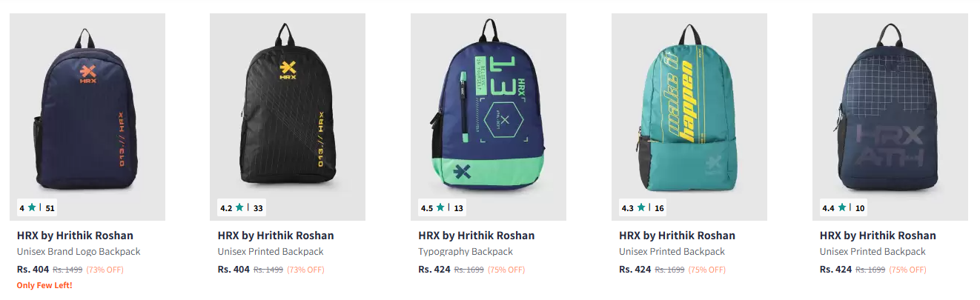980x300 pixels.
Task: Click the Rs. 424 price under Typography Backpack
Action: (x=434, y=269)
